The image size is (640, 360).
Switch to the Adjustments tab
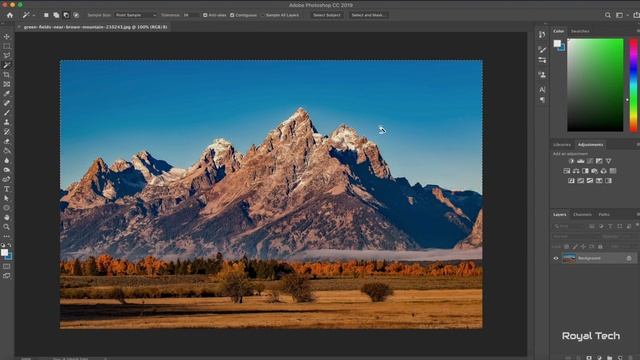tap(590, 145)
